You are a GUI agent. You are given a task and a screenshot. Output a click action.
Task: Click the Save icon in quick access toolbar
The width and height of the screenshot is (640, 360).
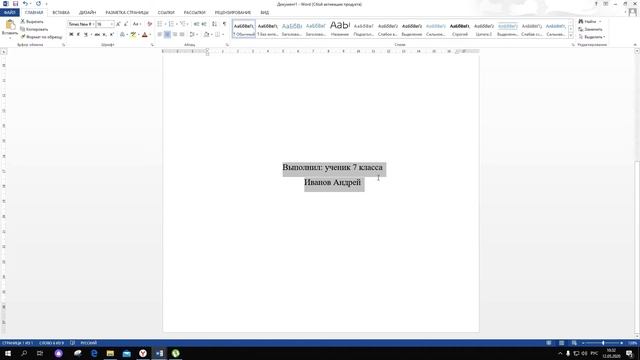point(16,4)
